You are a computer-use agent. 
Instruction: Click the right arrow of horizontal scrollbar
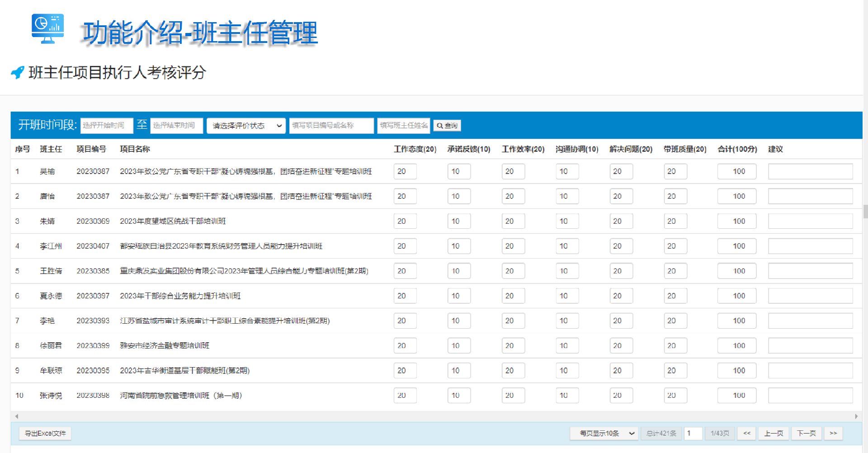(856, 416)
